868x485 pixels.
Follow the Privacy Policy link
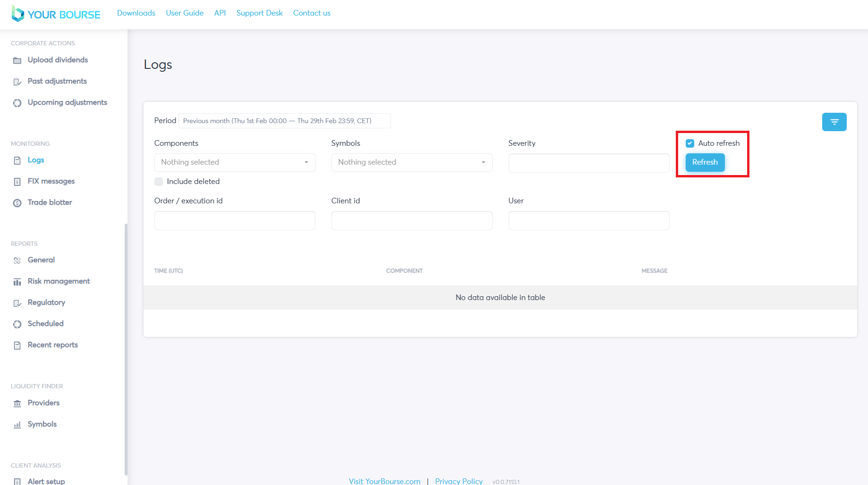[459, 481]
